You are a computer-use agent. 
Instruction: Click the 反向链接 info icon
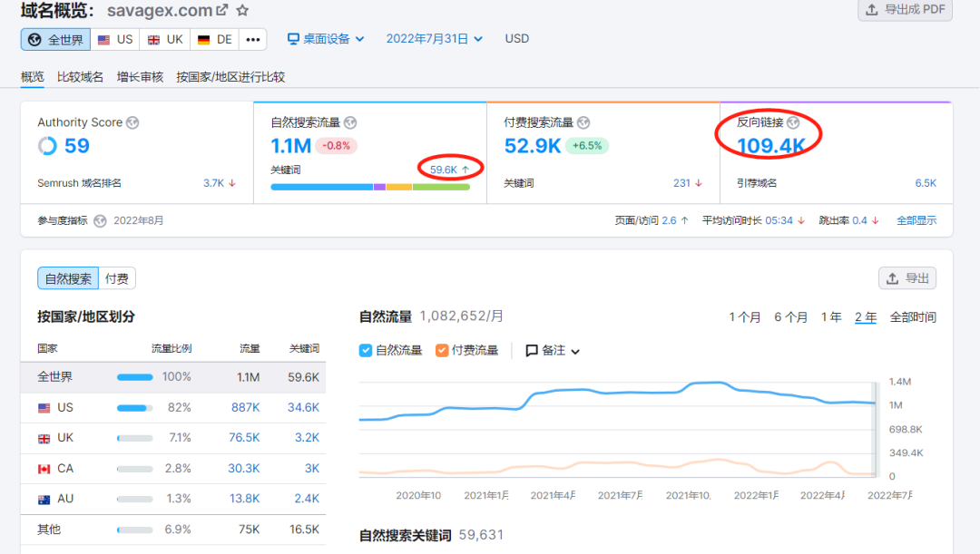tap(794, 121)
